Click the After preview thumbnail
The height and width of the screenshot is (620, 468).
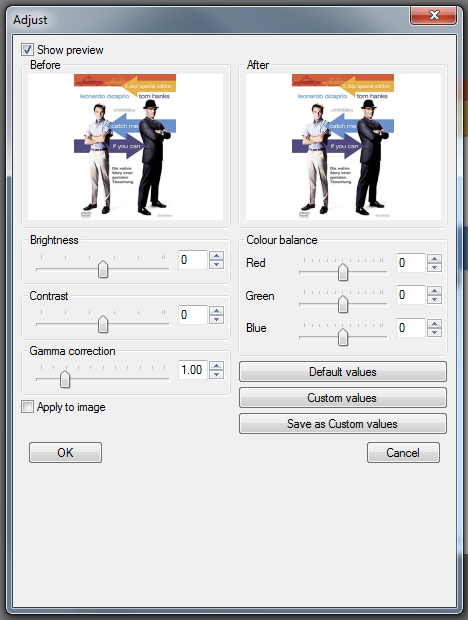[343, 147]
